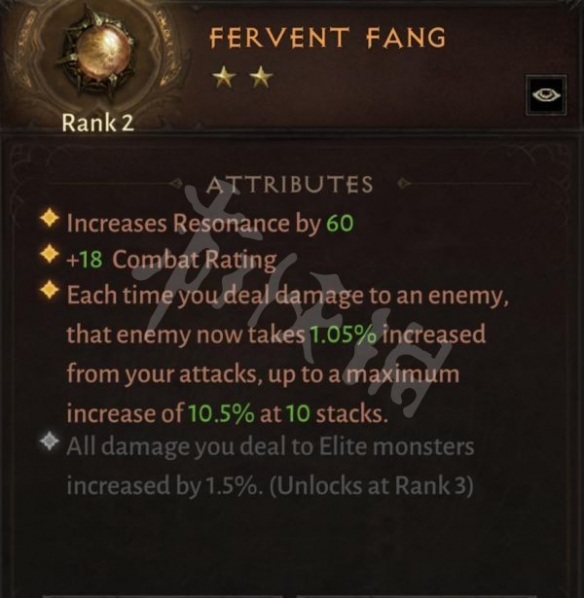584x598 pixels.
Task: Click the green 1.05% value
Action: (x=343, y=334)
